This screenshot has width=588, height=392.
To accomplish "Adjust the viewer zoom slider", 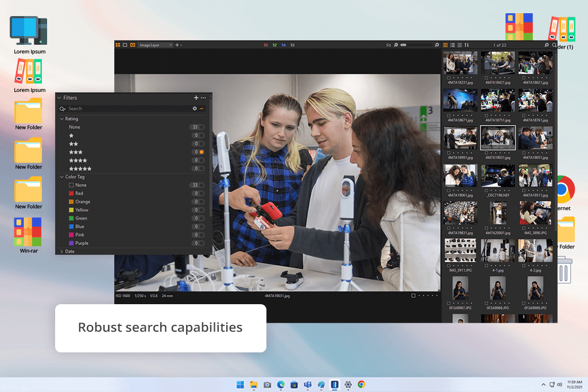I will (416, 45).
